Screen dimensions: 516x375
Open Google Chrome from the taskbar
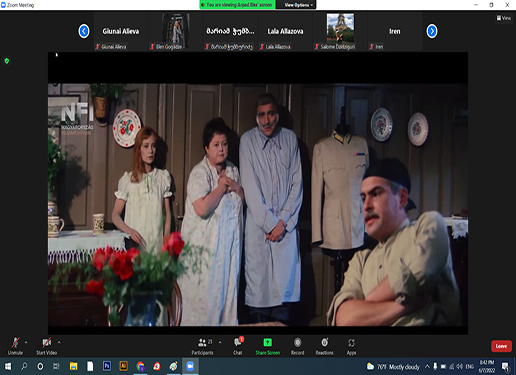(x=140, y=366)
